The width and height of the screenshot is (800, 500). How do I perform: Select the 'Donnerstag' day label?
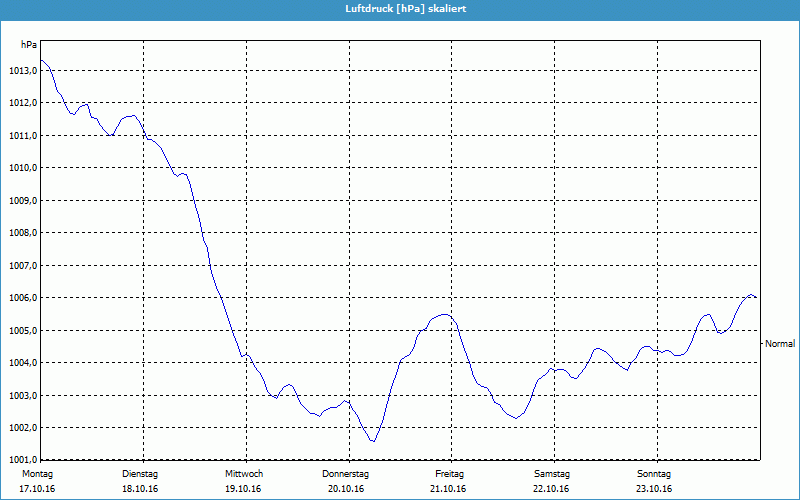345,474
